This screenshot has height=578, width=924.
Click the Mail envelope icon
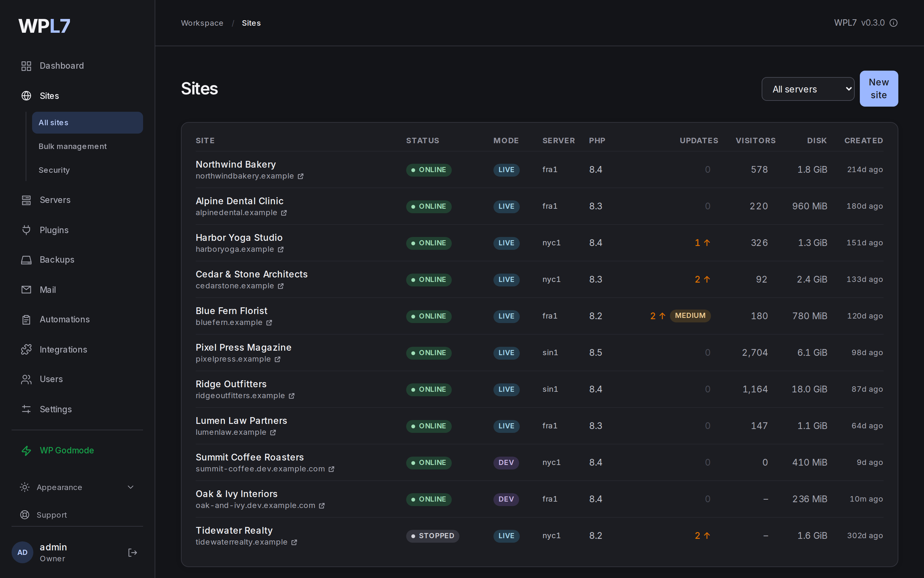click(x=26, y=290)
